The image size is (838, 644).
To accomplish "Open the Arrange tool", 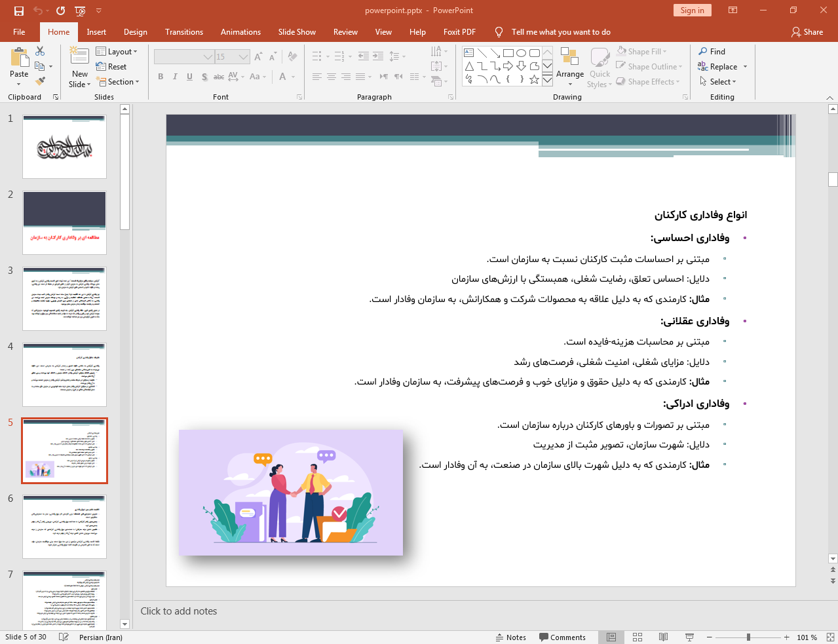I will (569, 67).
